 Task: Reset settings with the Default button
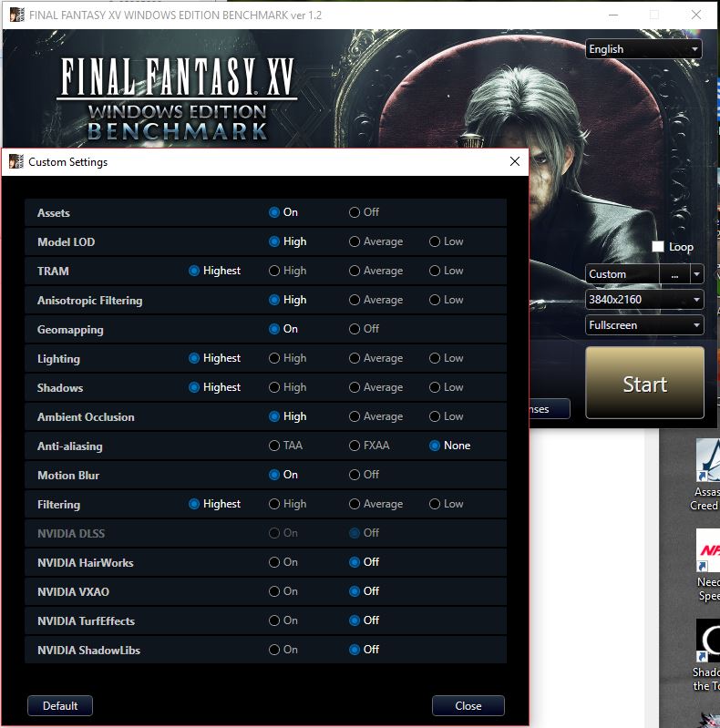[x=60, y=706]
